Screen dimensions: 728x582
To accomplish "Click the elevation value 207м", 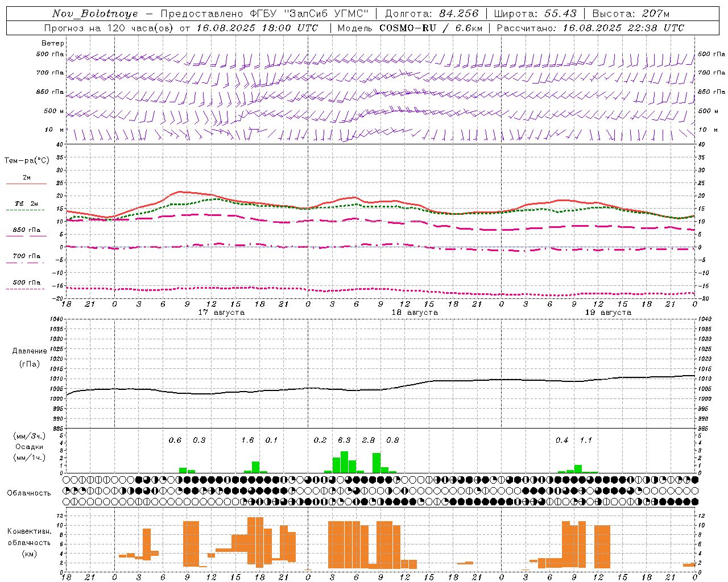I will (x=656, y=14).
